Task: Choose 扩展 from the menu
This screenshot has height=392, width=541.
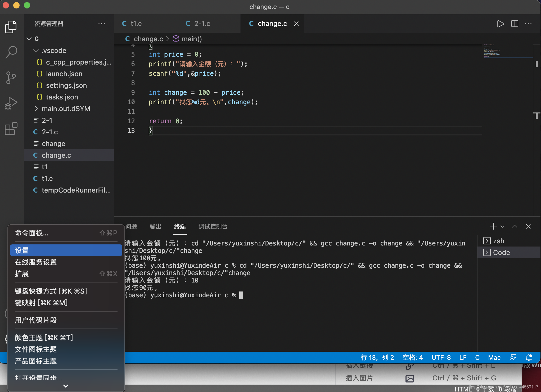Action: point(66,274)
